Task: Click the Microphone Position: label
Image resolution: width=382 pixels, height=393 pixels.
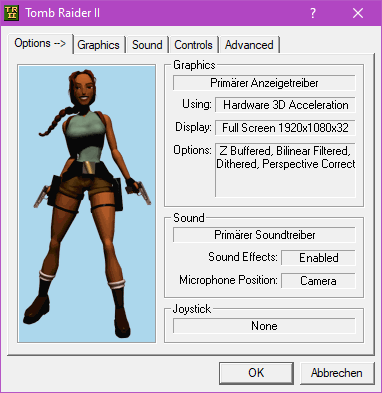Action: [x=228, y=280]
